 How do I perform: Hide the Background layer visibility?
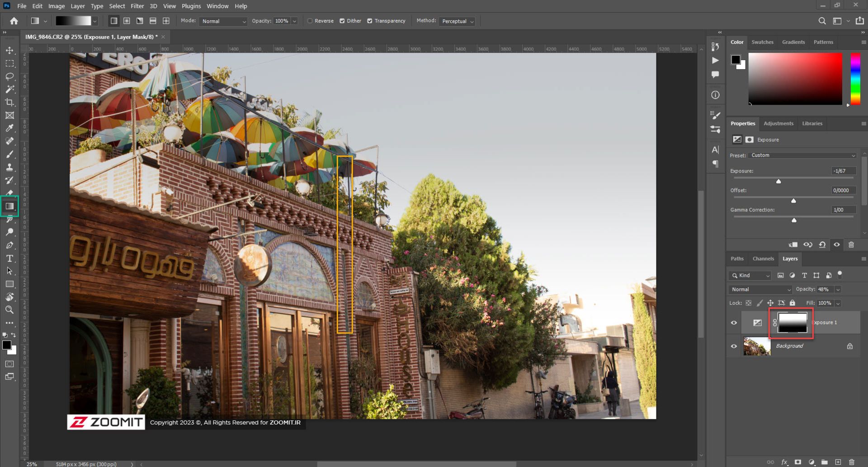(x=734, y=346)
